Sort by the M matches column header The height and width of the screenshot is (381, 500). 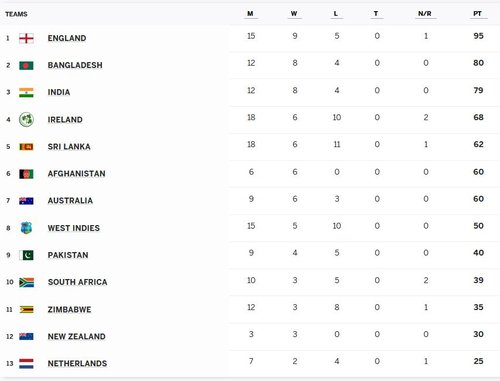pos(250,14)
